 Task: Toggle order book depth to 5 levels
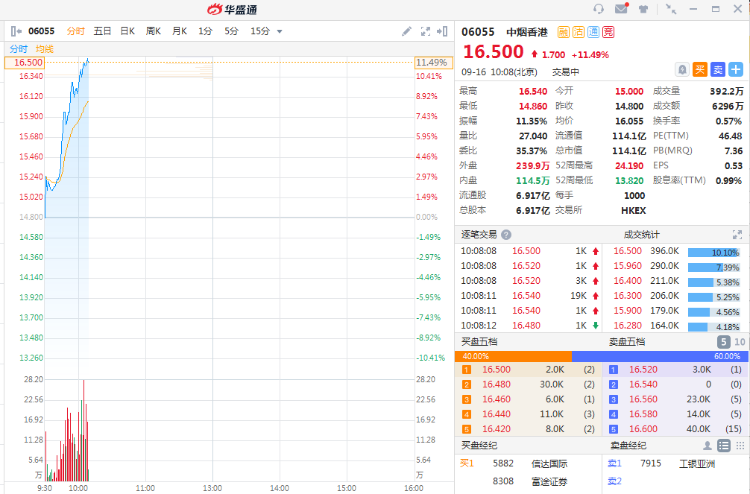[x=725, y=341]
